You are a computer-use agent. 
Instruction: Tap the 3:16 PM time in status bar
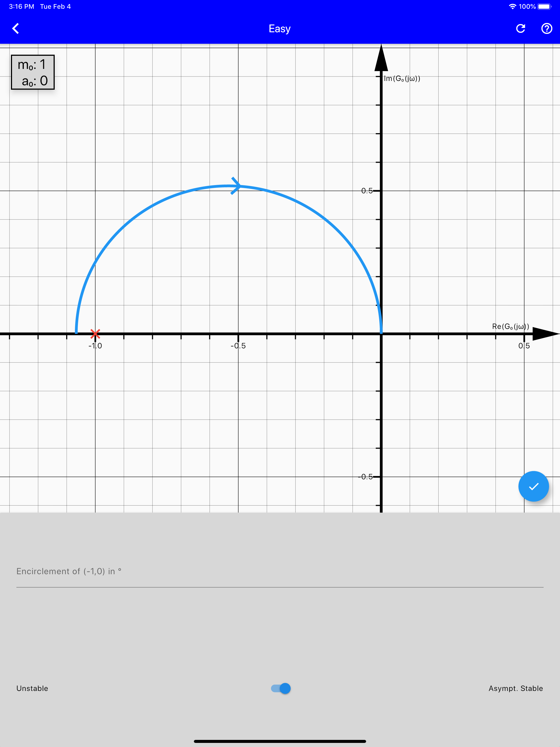(22, 6)
